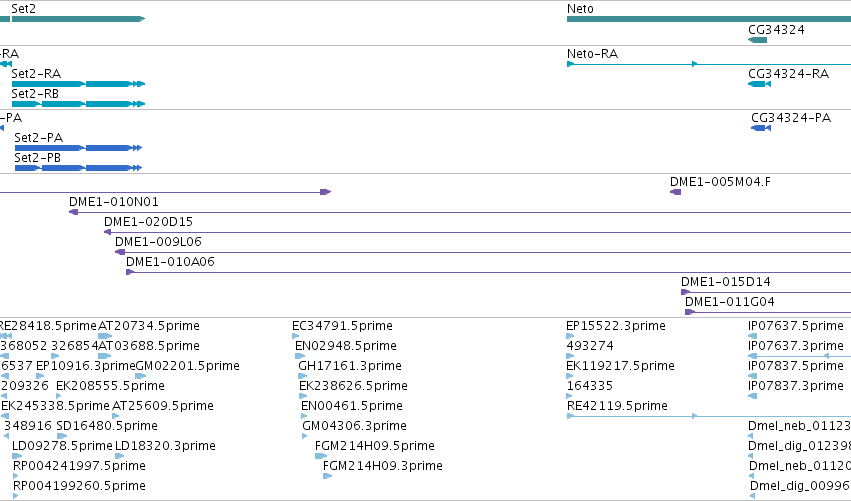This screenshot has height=501, width=851.
Task: Click the 209326 feature marker
Action: point(4,396)
